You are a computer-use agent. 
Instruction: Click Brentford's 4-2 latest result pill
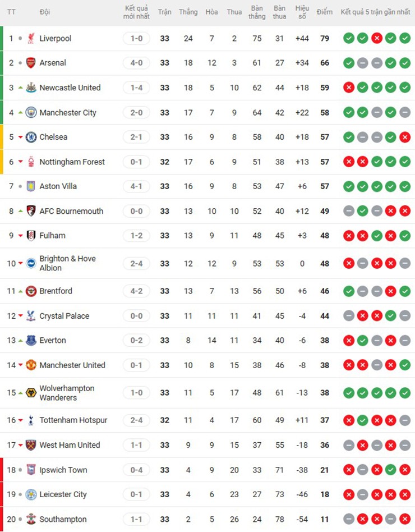tap(136, 291)
